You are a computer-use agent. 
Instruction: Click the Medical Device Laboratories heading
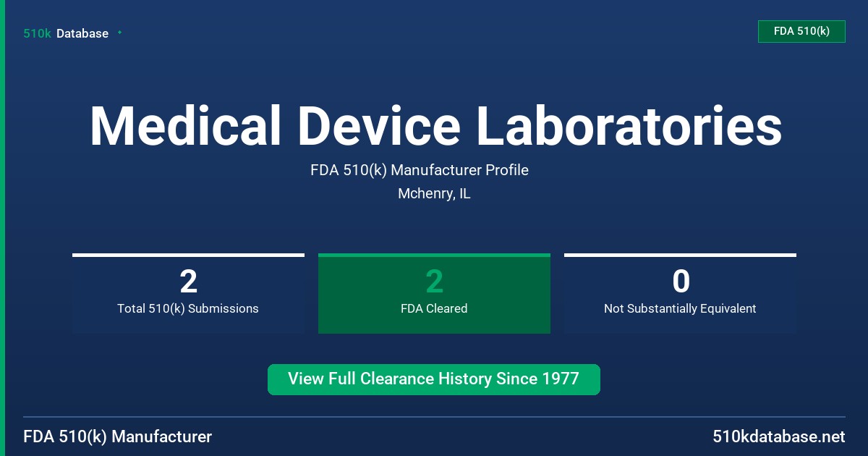click(435, 126)
